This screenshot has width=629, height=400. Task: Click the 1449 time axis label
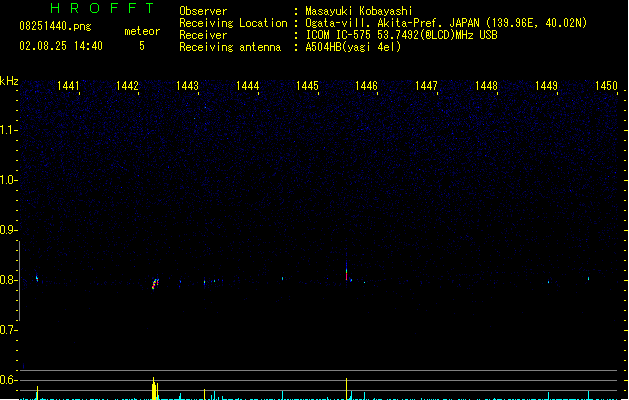(546, 86)
